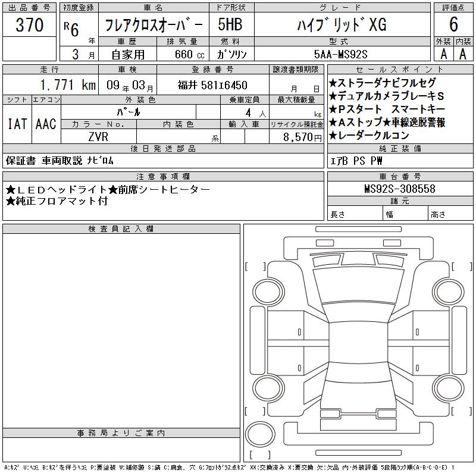Click the roof panel in car diagram
Screen dimensions: 476x476
(358, 343)
